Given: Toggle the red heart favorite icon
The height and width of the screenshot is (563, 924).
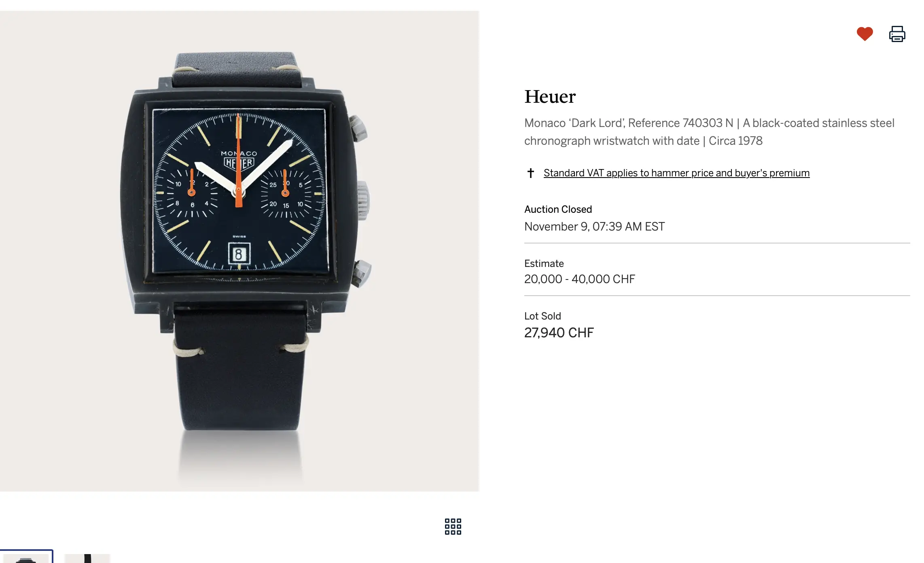Looking at the screenshot, I should tap(865, 34).
